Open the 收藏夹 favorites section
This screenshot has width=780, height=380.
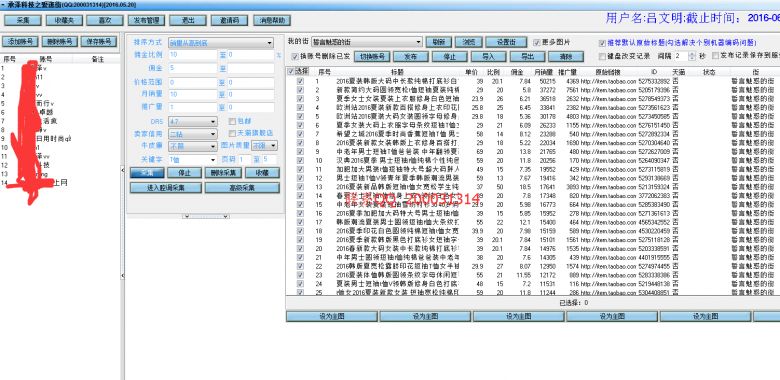click(64, 20)
